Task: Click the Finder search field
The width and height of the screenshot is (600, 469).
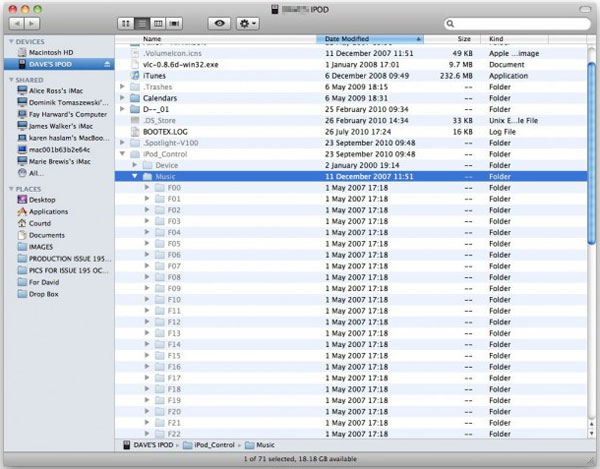Action: point(517,24)
